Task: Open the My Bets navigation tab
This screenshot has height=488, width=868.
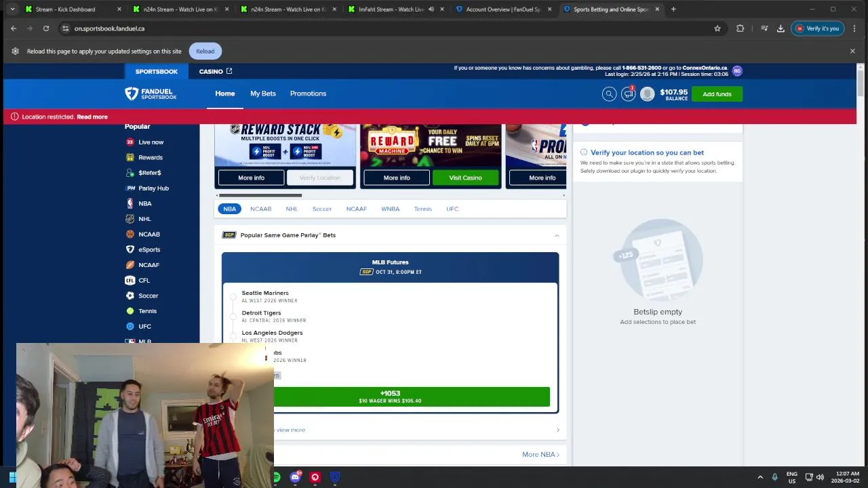Action: pyautogui.click(x=263, y=94)
